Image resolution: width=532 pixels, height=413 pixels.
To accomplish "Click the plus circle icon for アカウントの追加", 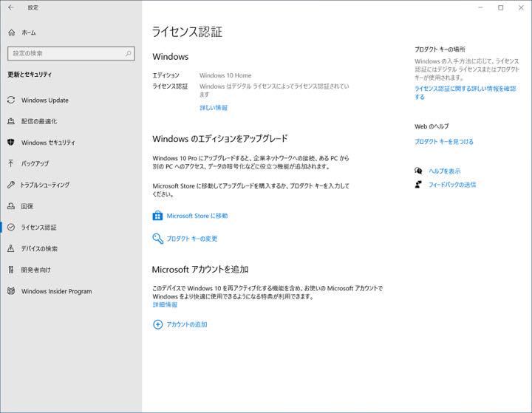I will [x=157, y=324].
